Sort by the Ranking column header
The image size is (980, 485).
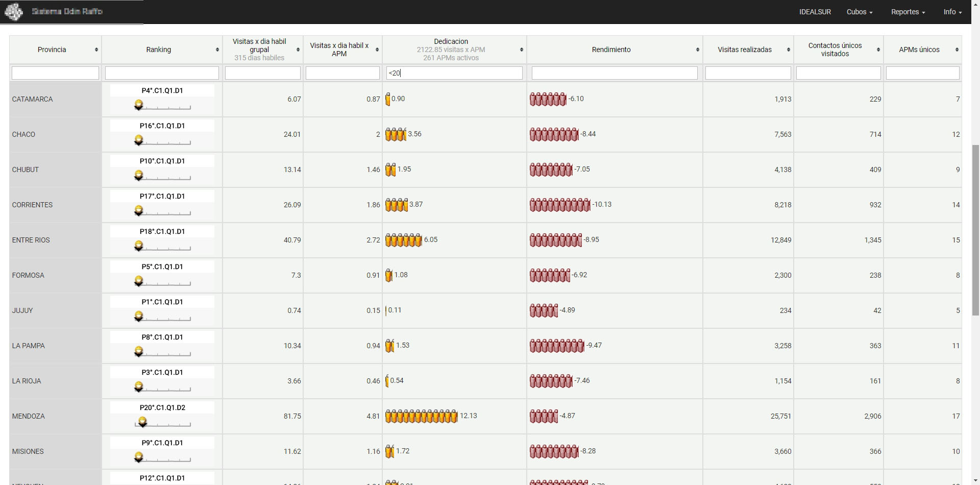point(162,50)
